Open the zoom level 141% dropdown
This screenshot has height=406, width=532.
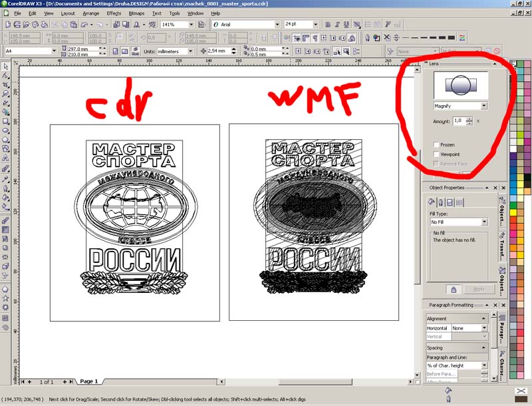point(191,25)
